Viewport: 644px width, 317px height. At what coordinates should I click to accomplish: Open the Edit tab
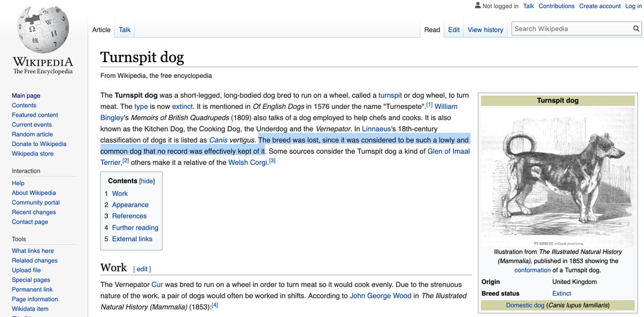[x=454, y=30]
